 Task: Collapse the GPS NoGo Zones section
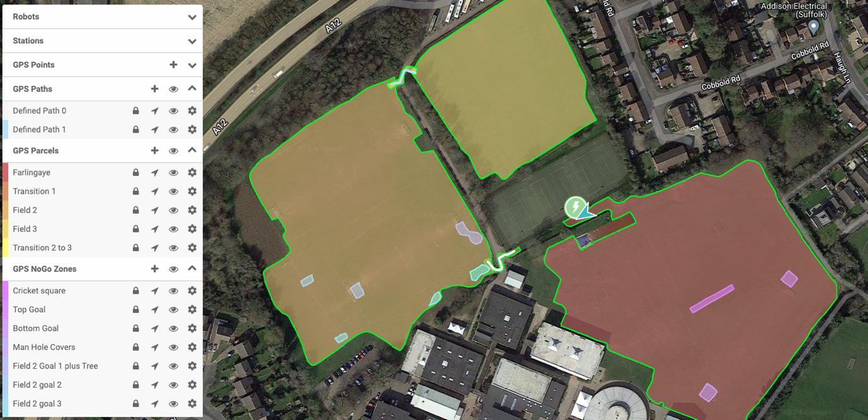coord(192,269)
